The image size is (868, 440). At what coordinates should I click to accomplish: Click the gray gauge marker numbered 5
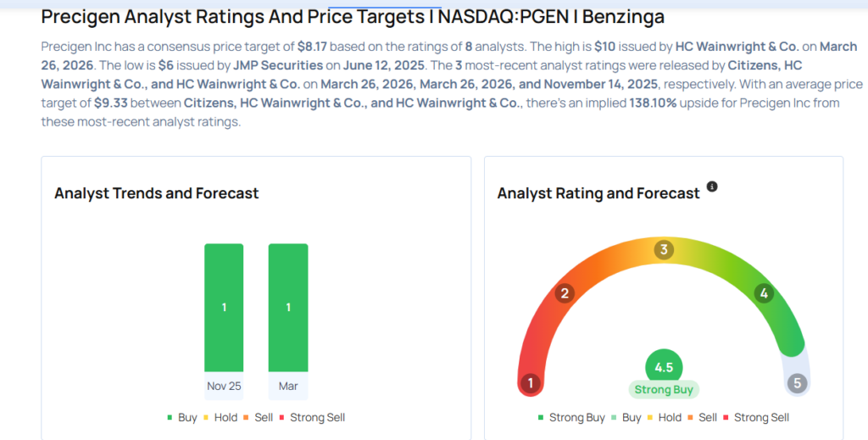pos(797,383)
